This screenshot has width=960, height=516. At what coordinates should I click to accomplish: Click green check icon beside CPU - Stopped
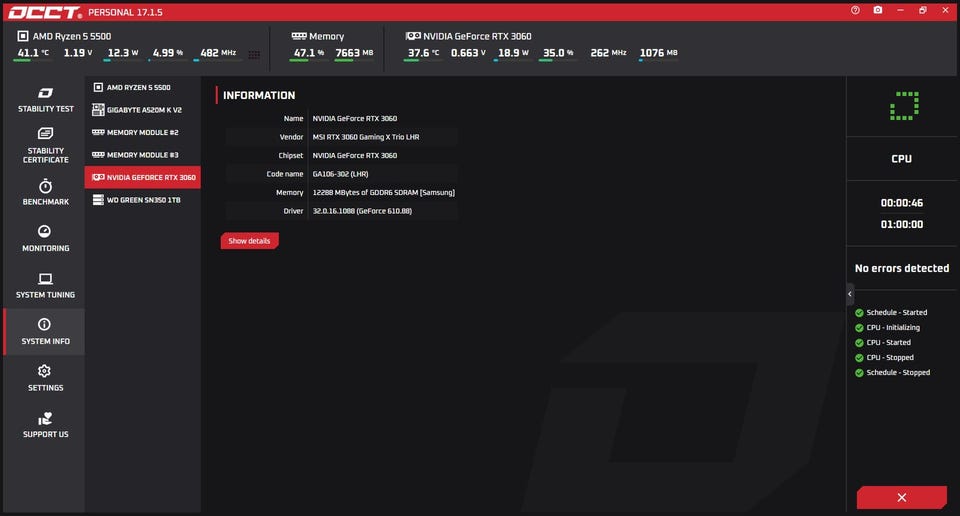click(859, 358)
